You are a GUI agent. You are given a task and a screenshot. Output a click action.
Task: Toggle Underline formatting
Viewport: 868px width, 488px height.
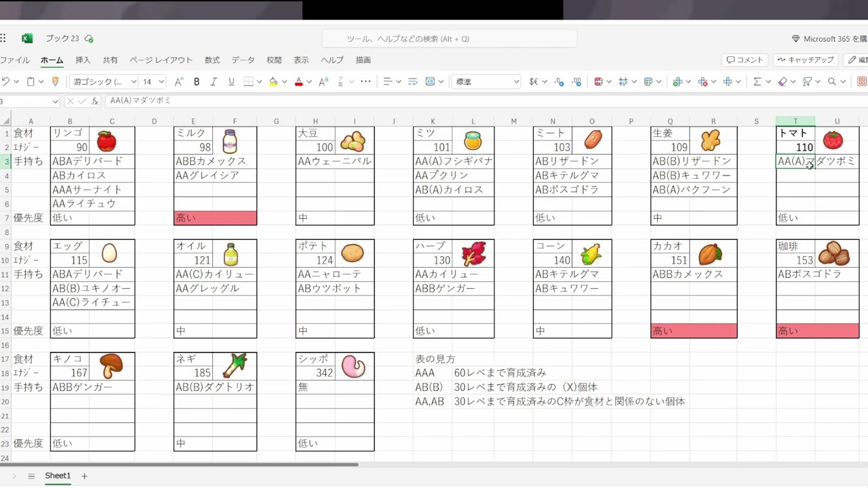[231, 81]
